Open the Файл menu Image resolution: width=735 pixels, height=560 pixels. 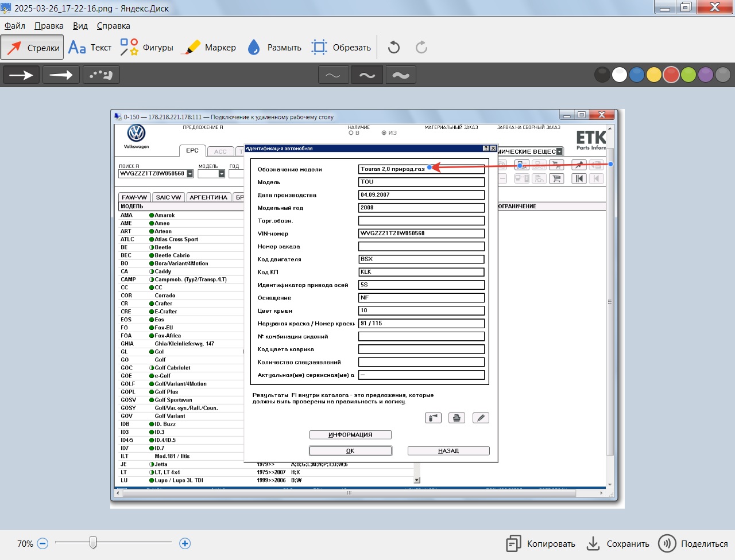pyautogui.click(x=15, y=26)
